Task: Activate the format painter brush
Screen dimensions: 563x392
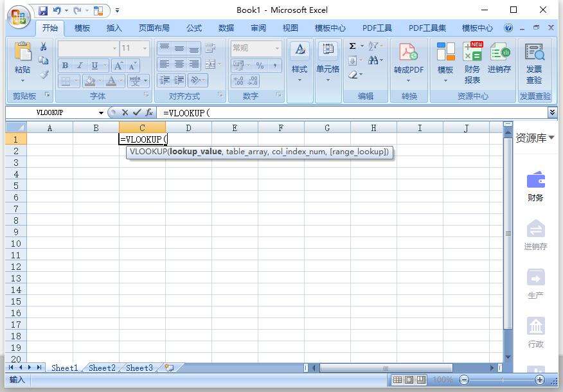Action: pos(44,75)
